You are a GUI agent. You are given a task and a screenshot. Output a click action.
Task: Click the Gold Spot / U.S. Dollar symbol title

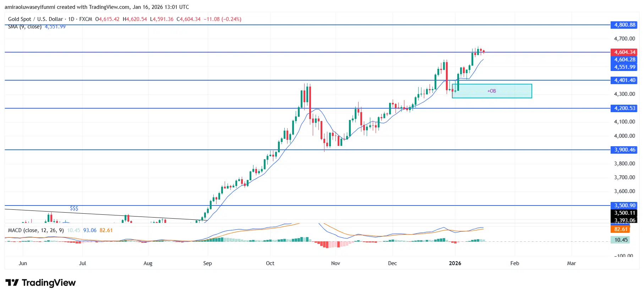(36, 19)
